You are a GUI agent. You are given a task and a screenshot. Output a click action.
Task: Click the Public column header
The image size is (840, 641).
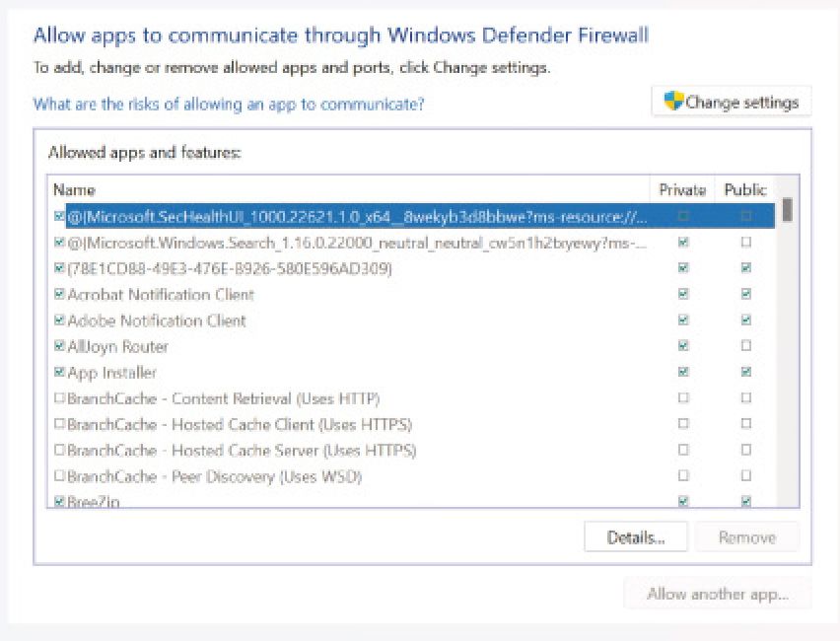(x=745, y=189)
